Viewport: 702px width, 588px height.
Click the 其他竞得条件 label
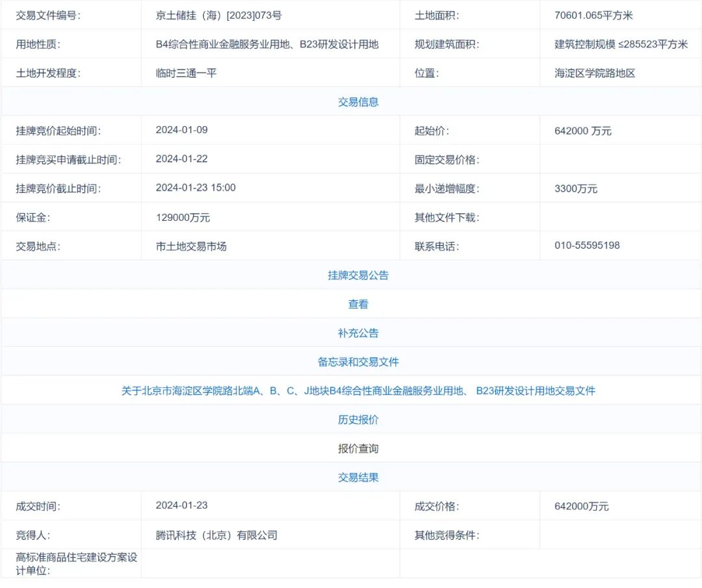coord(447,535)
